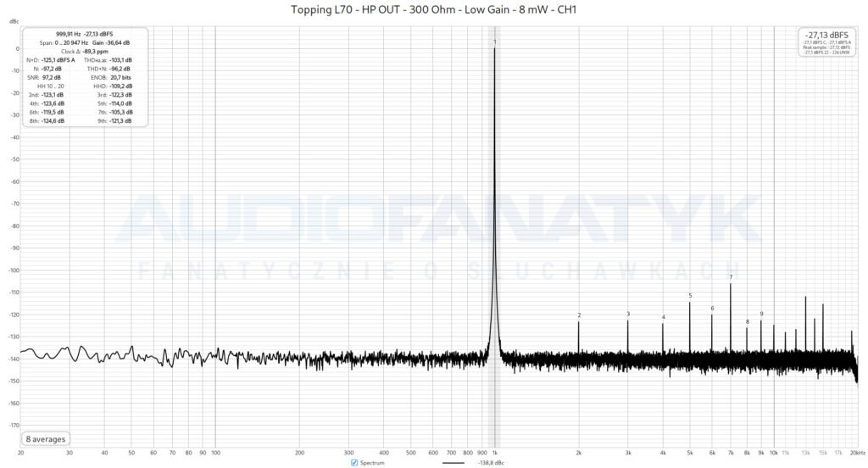Click the '8 averages' indicator

pyautogui.click(x=46, y=438)
